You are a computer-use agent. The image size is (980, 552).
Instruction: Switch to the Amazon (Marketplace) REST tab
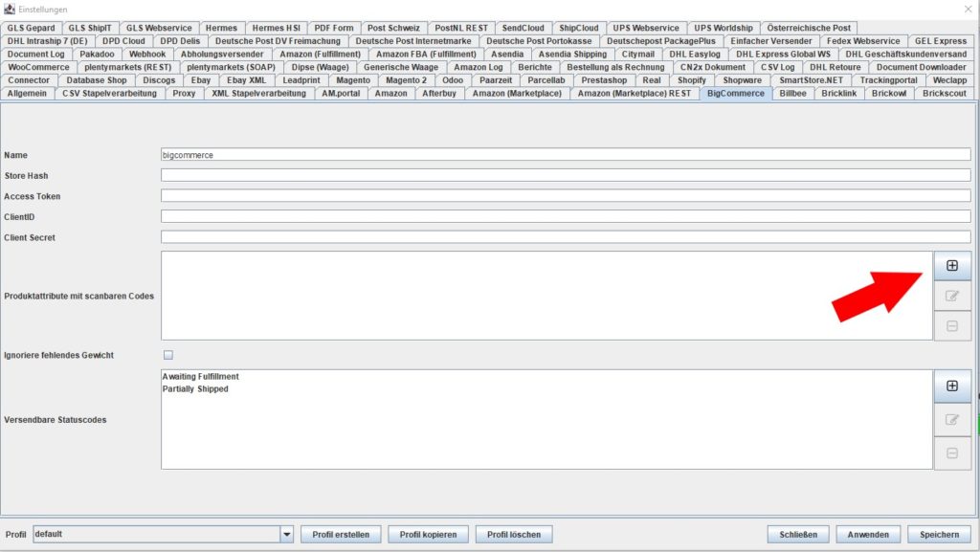[635, 93]
